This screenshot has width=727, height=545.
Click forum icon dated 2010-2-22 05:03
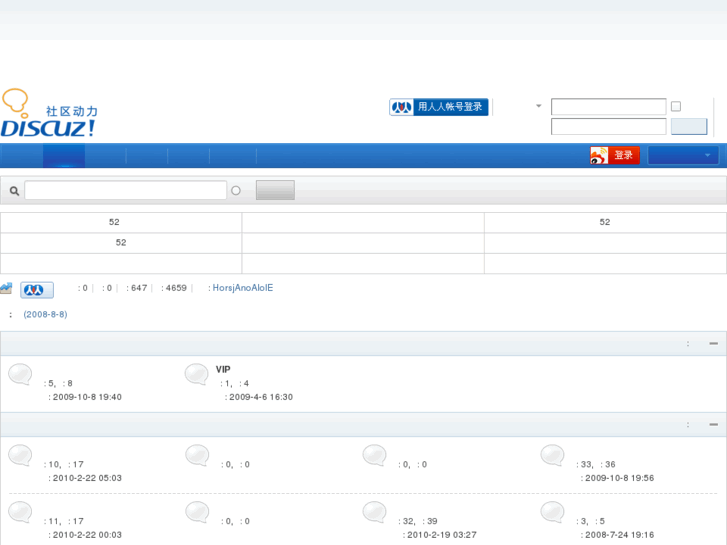(20, 455)
